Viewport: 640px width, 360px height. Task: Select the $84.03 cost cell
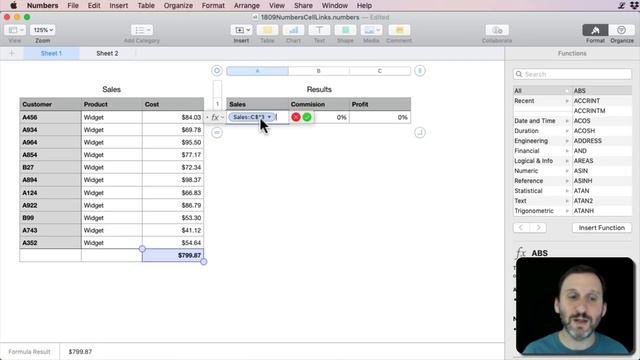click(x=173, y=118)
